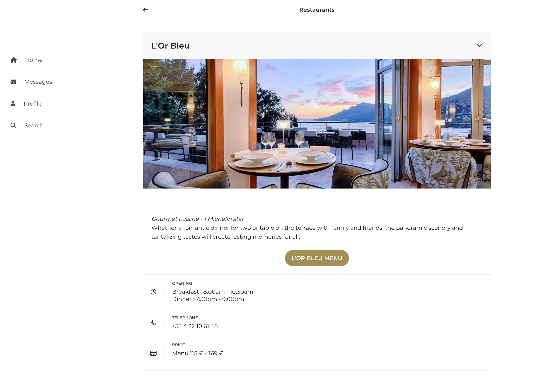
Task: Click the clock icon beside Opening
Action: coord(153,292)
